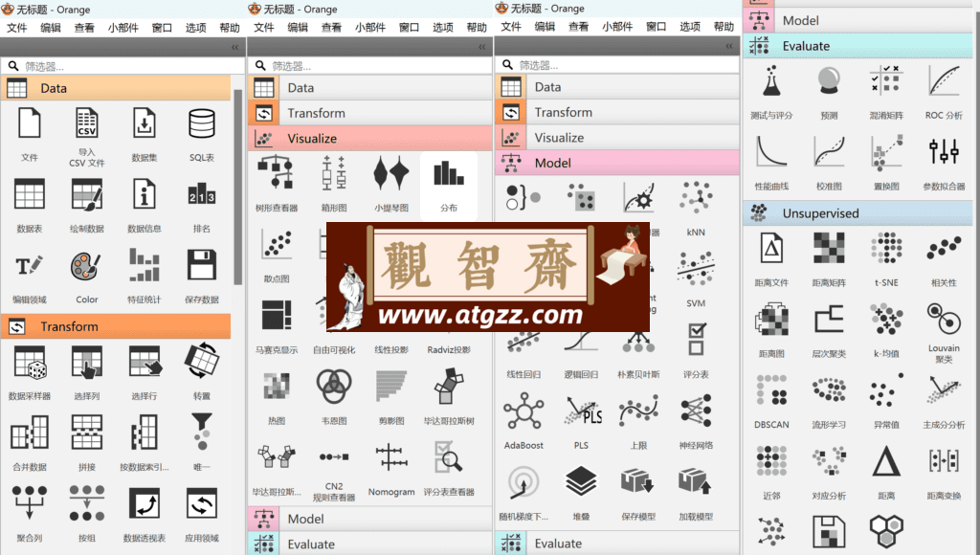Image resolution: width=980 pixels, height=555 pixels.
Task: Pick the 数据信息 info widget
Action: [145, 194]
